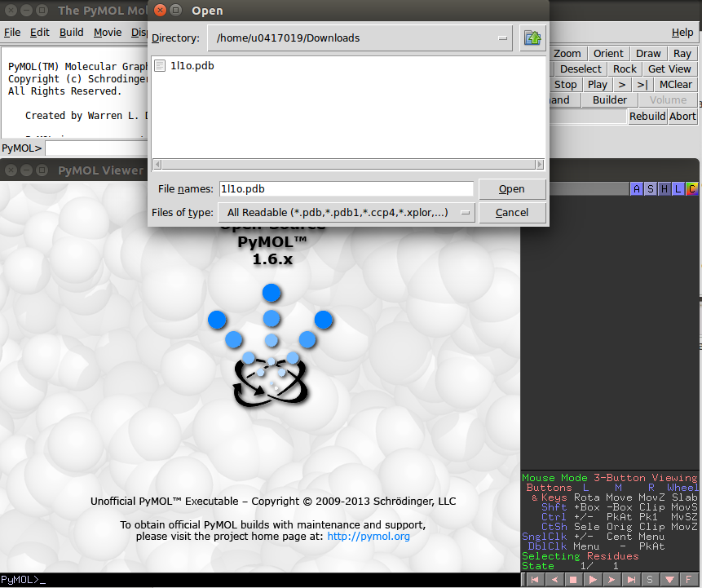Expand the Files of type dropdown
The image size is (702, 588).
pyautogui.click(x=347, y=213)
